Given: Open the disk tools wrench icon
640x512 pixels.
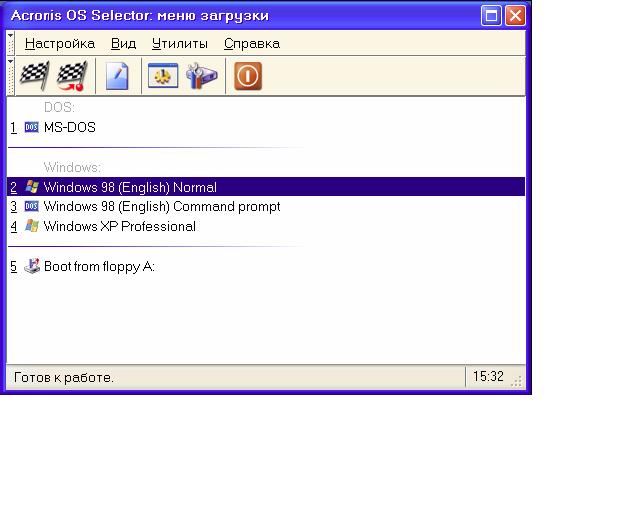Looking at the screenshot, I should (201, 76).
